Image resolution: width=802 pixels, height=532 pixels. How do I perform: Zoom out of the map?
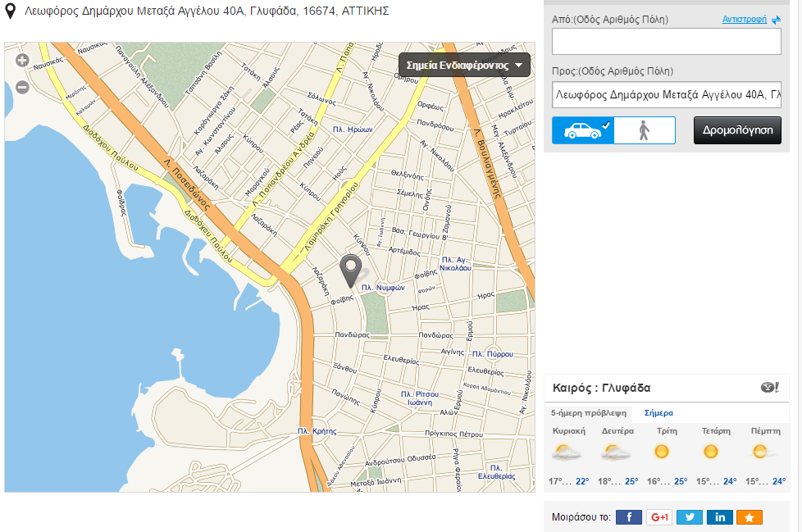22,87
